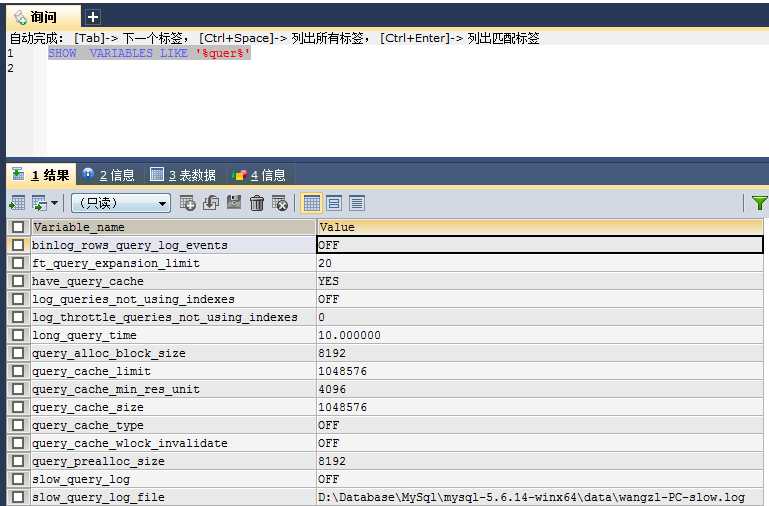
Task: Switch to form view mode
Action: (x=334, y=202)
